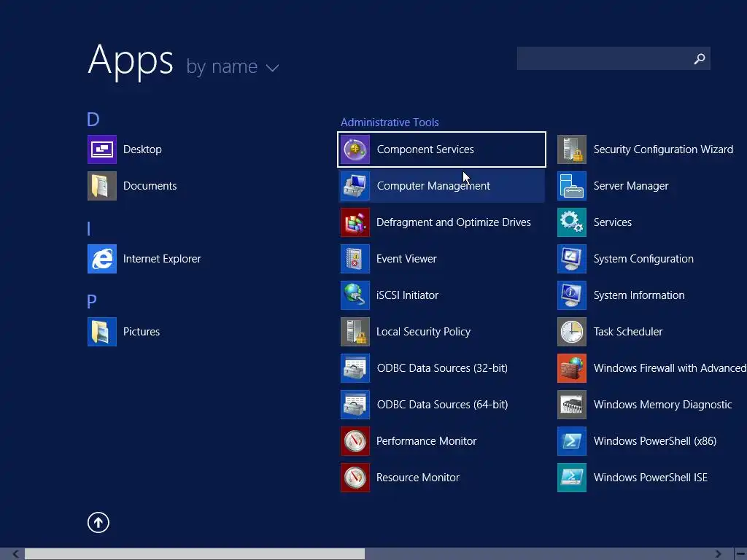The height and width of the screenshot is (560, 747).
Task: Focus the apps search input field
Action: (x=614, y=58)
